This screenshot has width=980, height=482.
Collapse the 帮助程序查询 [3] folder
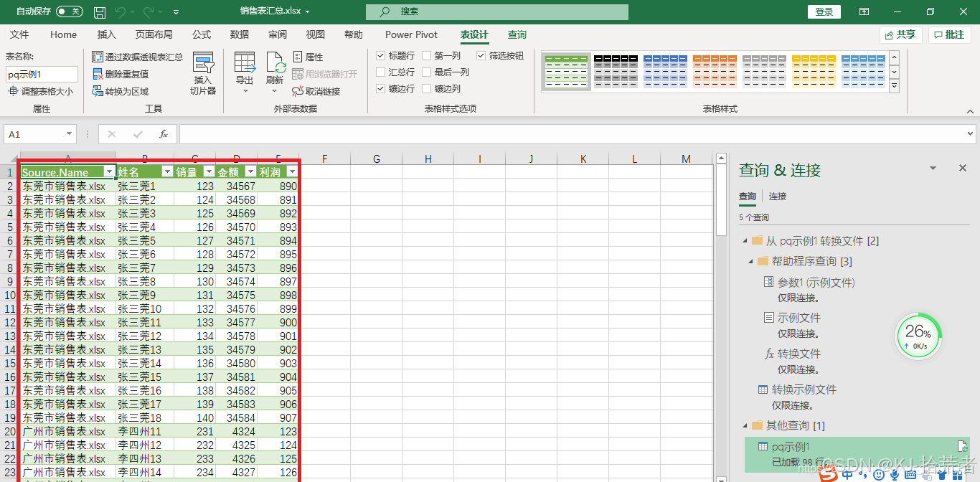(751, 261)
